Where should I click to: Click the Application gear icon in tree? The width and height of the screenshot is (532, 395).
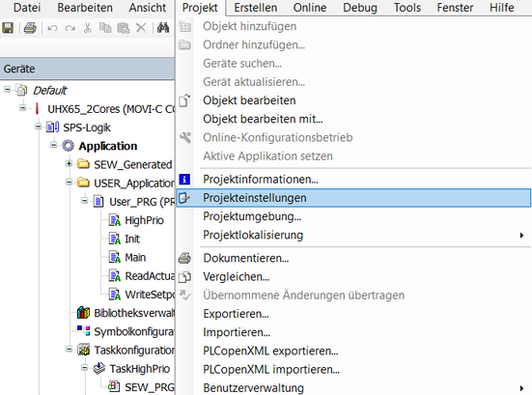click(68, 146)
